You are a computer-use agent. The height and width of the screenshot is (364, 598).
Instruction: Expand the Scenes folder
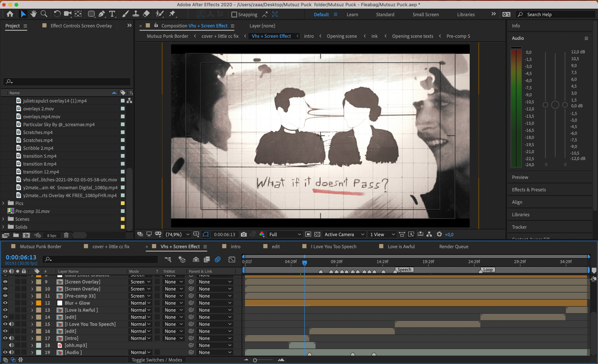point(4,219)
